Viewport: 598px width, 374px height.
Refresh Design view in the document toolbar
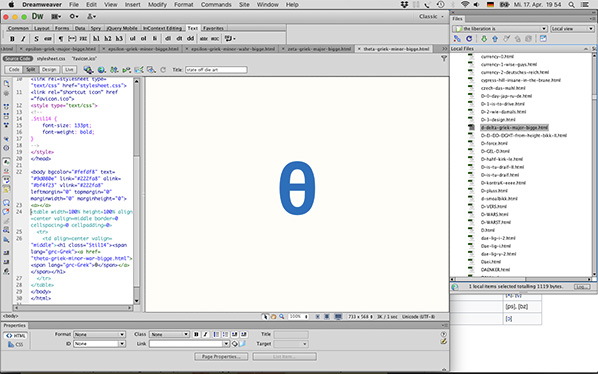click(163, 70)
